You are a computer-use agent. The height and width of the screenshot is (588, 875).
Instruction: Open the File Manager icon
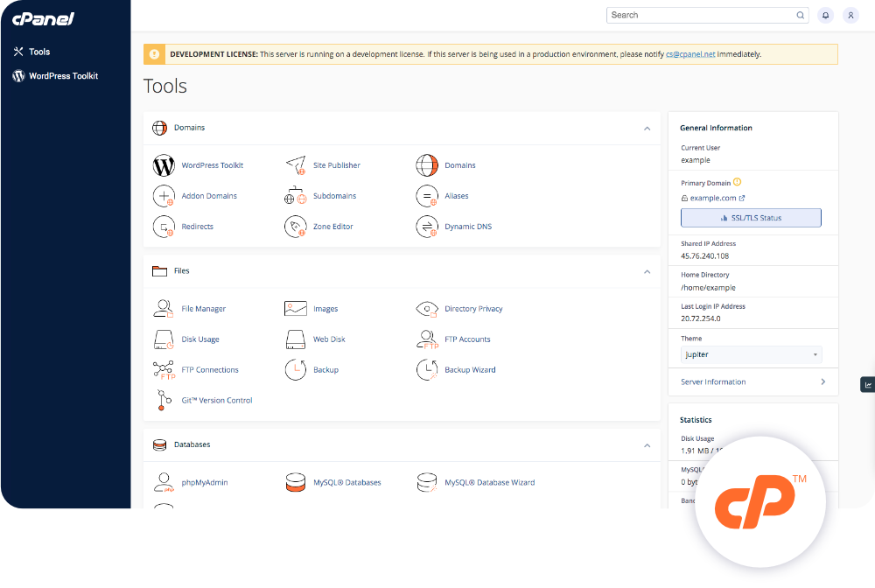(164, 309)
